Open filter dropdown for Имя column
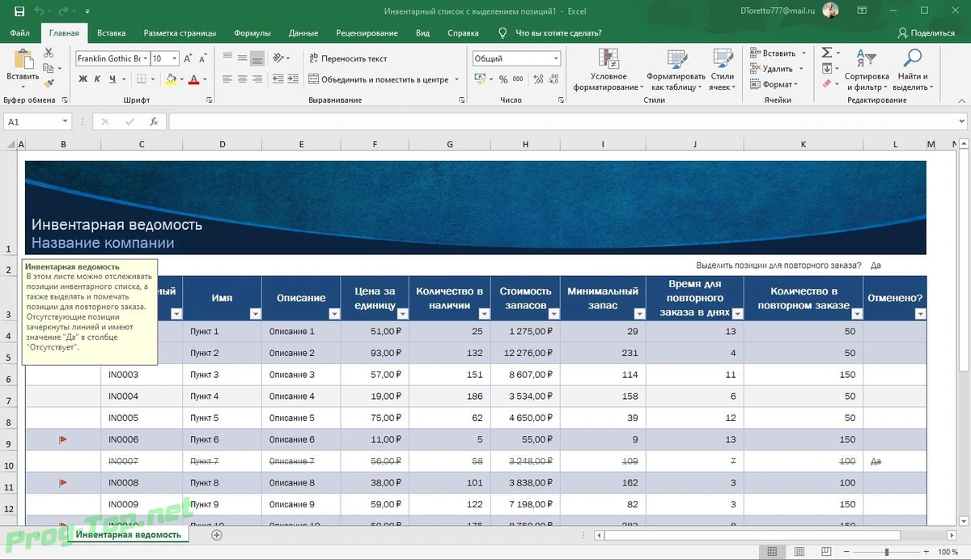The height and width of the screenshot is (560, 971). (x=255, y=314)
